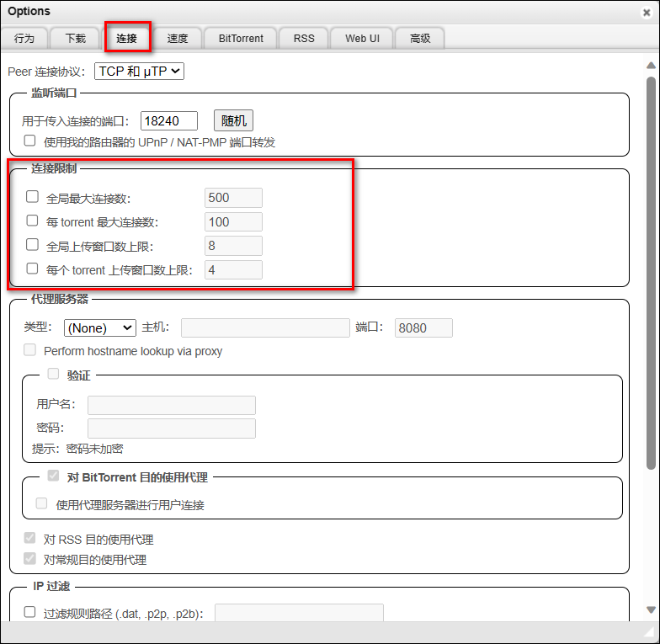660x644 pixels.
Task: Open the 下载 tab
Action: tap(75, 39)
